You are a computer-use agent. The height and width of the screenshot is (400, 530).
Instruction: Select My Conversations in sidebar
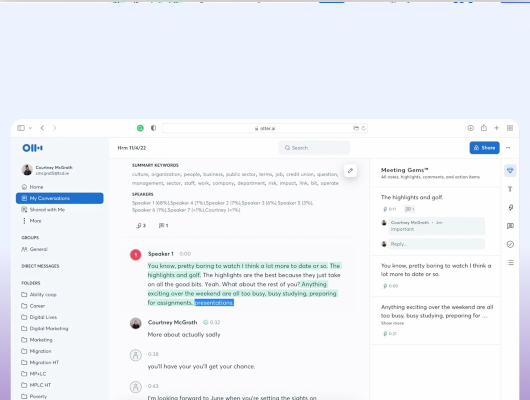[x=59, y=198]
